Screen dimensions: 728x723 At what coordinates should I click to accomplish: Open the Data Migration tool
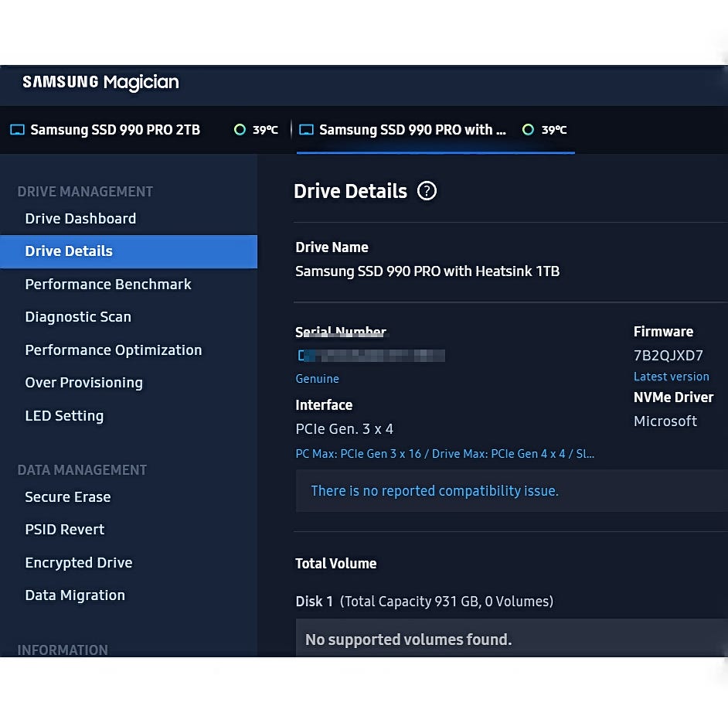pos(75,595)
